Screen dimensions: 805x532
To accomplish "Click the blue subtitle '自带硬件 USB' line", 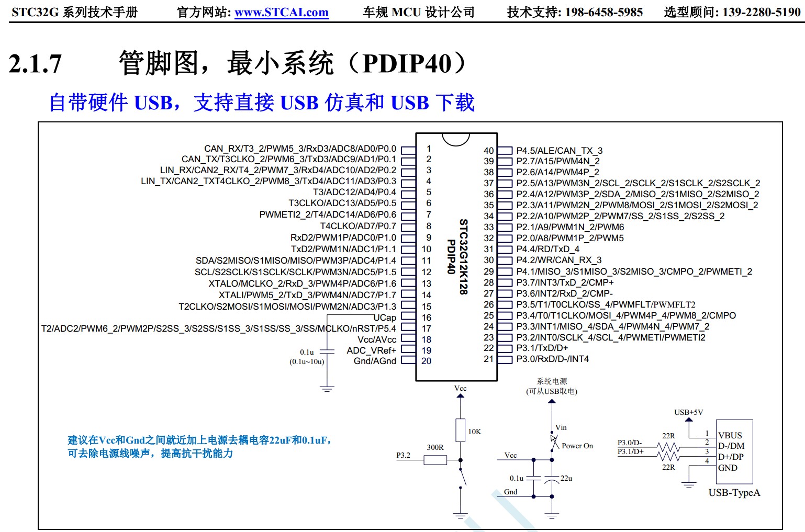I will (262, 103).
